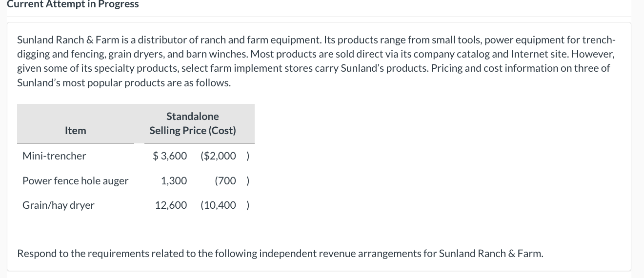Select the Power fence hole auger row
This screenshot has height=278, width=644.
pos(76,181)
